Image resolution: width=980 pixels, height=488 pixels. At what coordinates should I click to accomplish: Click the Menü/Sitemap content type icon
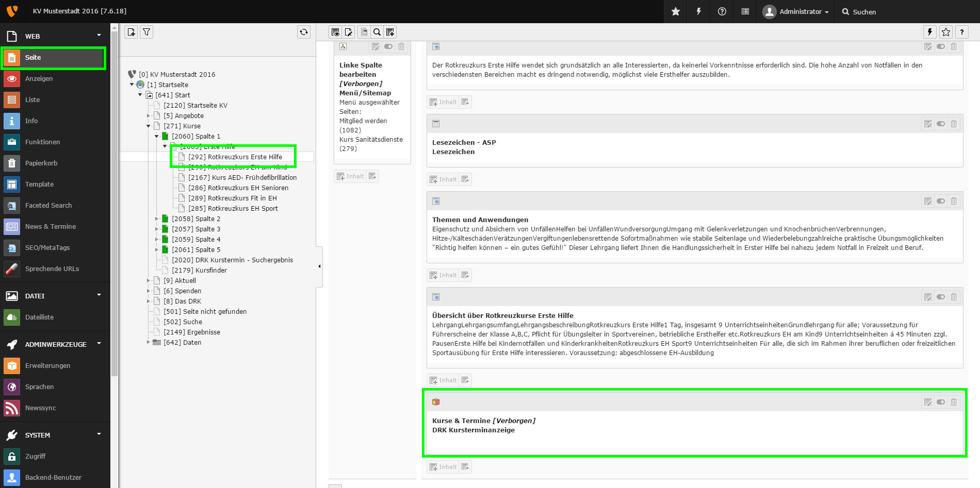point(343,46)
